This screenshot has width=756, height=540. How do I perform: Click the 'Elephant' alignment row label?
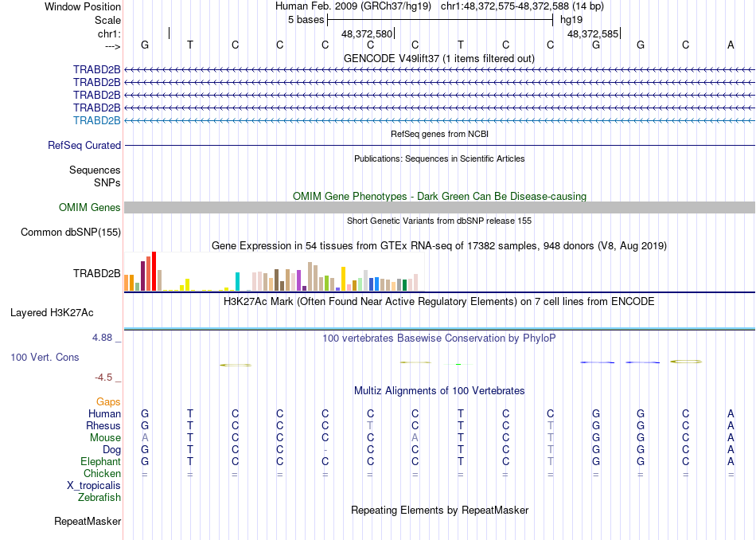tap(101, 461)
